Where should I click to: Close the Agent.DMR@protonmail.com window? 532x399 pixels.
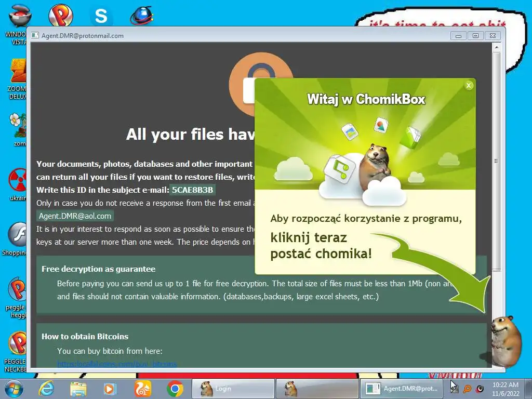pos(493,36)
